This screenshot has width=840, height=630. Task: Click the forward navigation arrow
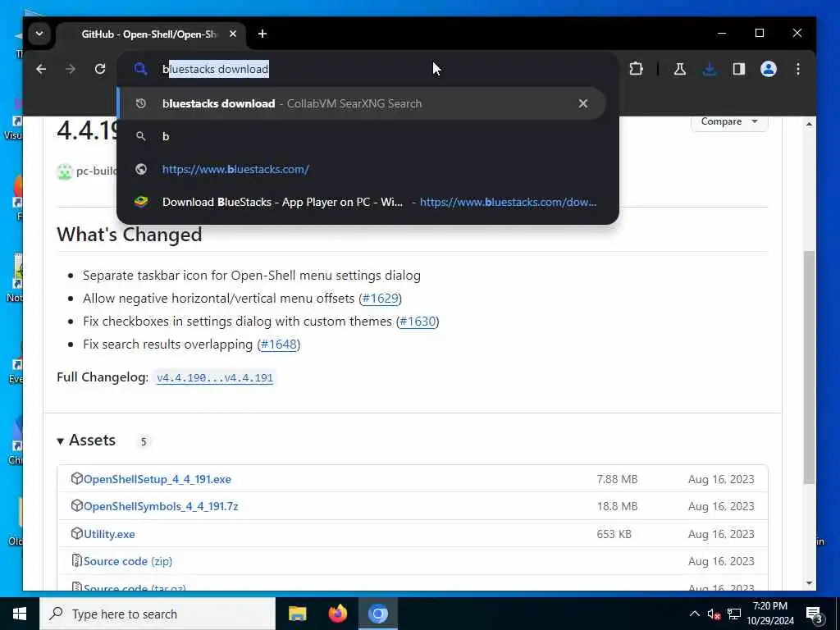click(x=71, y=69)
